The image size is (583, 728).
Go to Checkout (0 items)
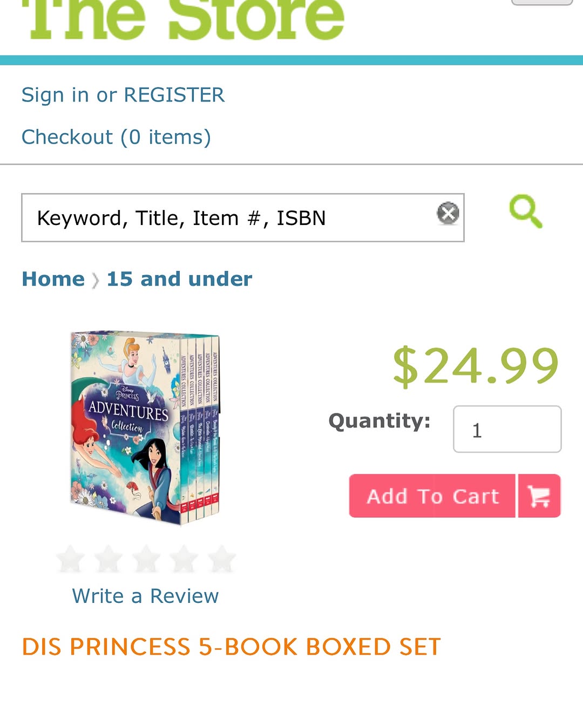pos(116,137)
